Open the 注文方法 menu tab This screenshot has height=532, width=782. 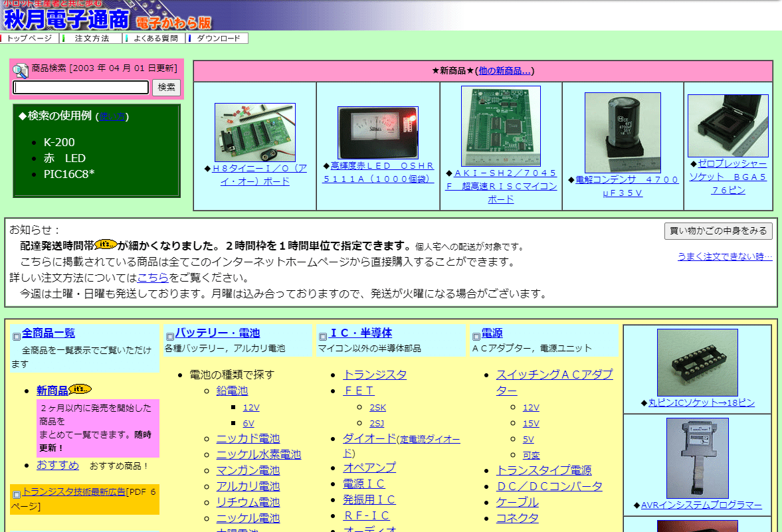click(x=92, y=39)
